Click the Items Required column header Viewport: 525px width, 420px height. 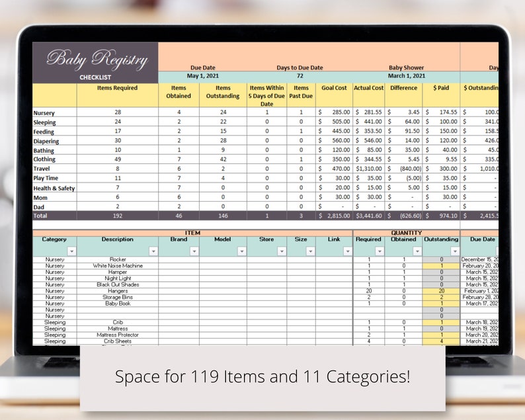click(118, 95)
